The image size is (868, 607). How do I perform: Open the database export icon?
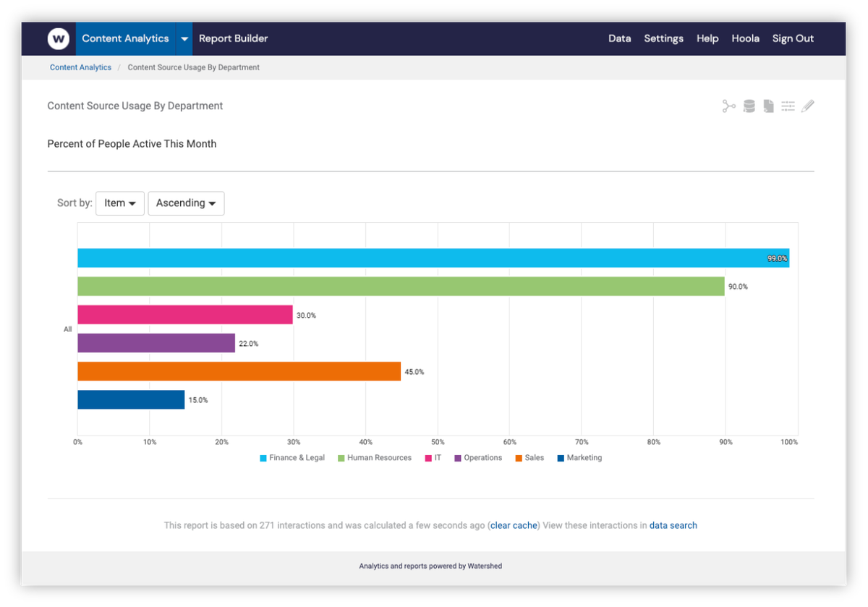coord(749,106)
